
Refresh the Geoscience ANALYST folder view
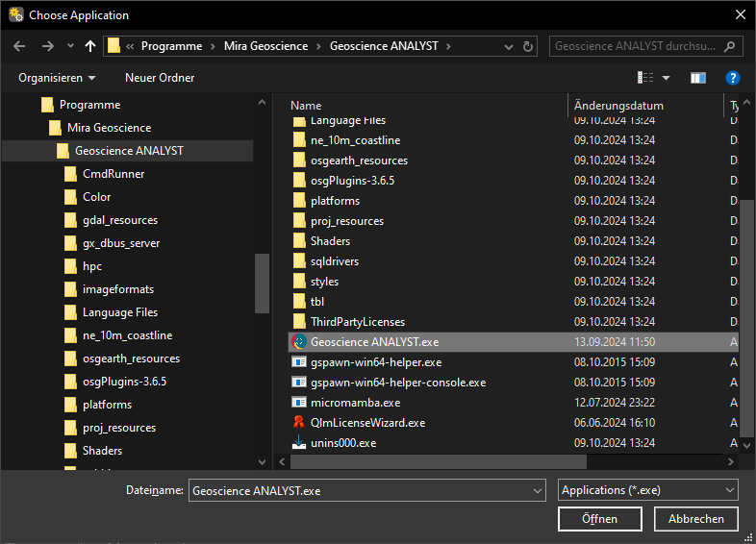click(528, 46)
